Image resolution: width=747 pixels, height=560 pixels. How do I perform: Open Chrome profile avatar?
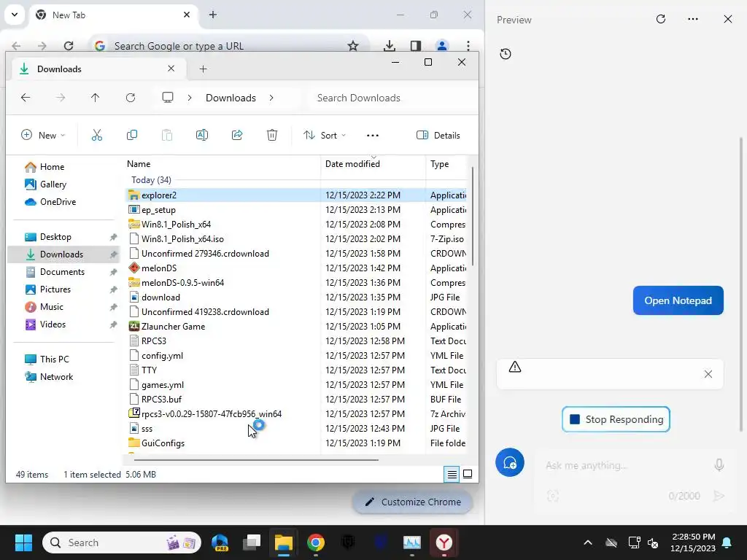tap(442, 46)
